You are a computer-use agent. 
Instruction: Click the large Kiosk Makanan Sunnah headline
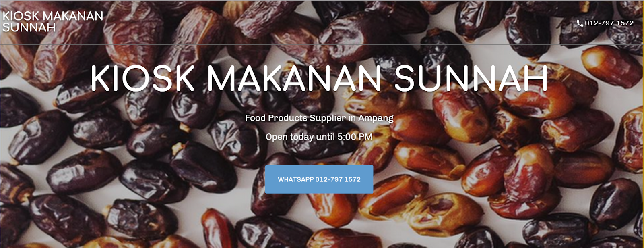(319, 78)
